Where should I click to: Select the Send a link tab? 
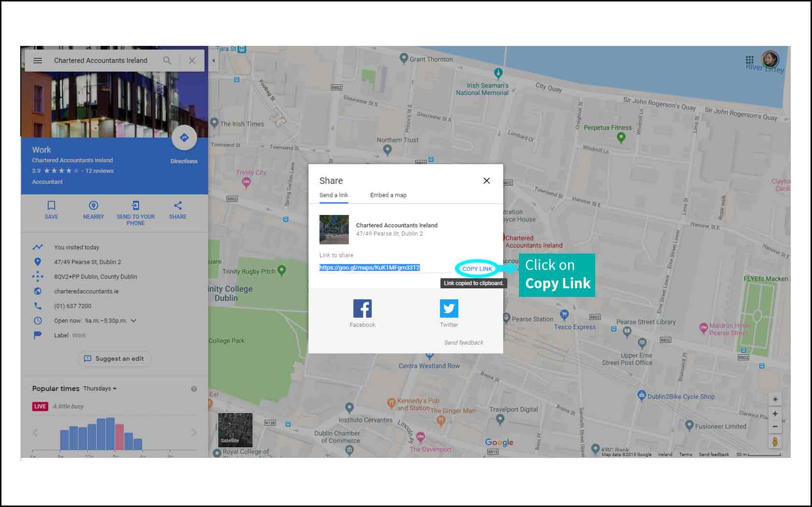coord(334,195)
